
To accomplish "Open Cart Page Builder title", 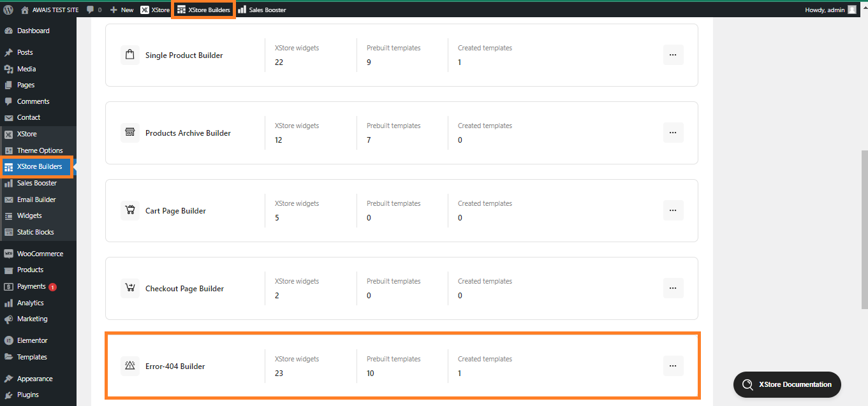I will [x=176, y=211].
